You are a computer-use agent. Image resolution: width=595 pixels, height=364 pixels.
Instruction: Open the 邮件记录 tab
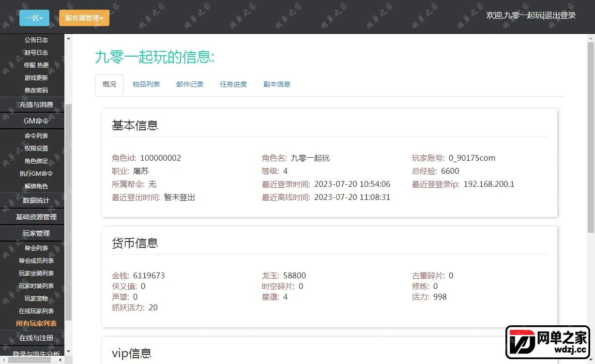click(190, 84)
